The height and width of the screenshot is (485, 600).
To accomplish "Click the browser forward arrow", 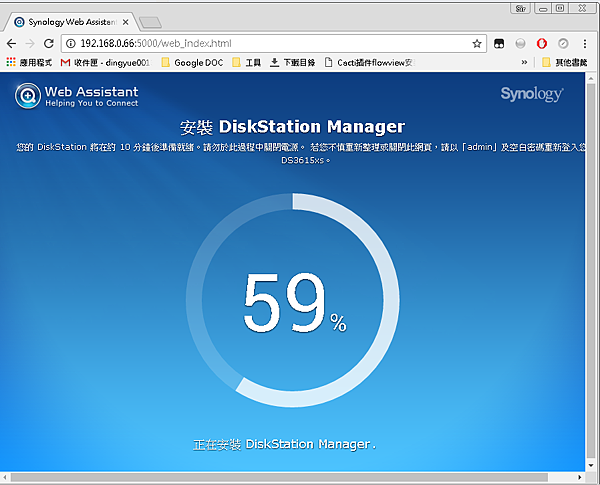I will 30,44.
